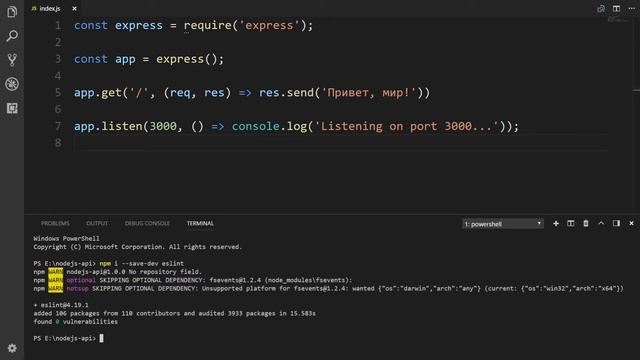640x360 pixels.
Task: Switch to the OUTPUT panel tab
Action: [x=97, y=223]
